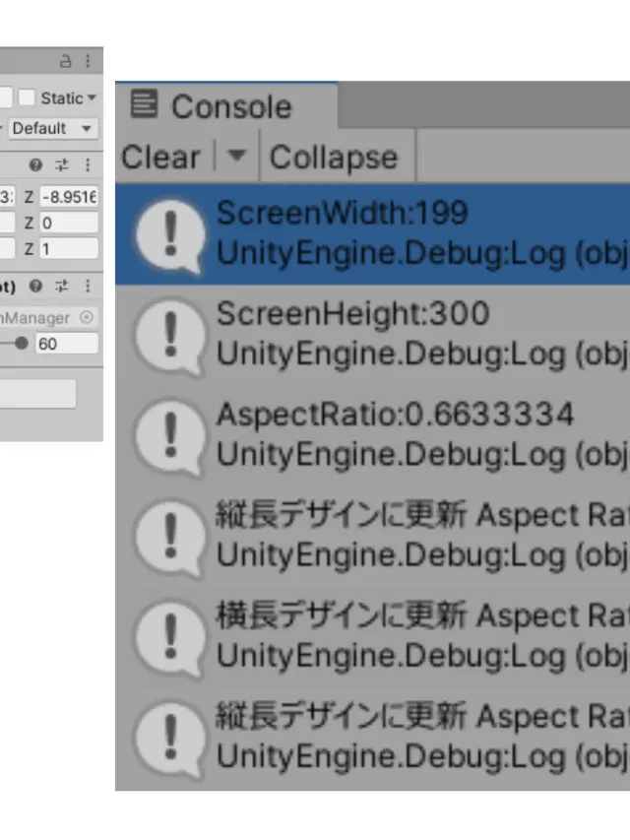The image size is (630, 840).
Task: Switch to the Console tab
Action: [x=213, y=106]
